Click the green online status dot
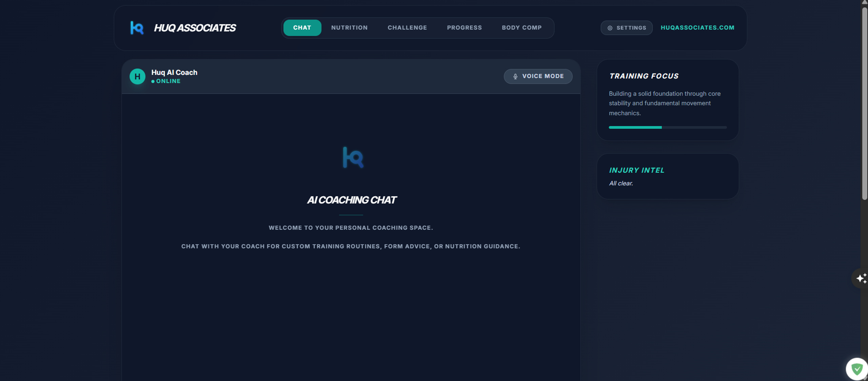 point(153,81)
